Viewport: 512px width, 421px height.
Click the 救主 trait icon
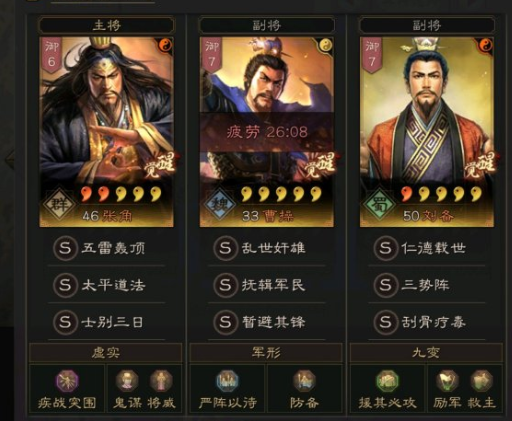pos(481,381)
